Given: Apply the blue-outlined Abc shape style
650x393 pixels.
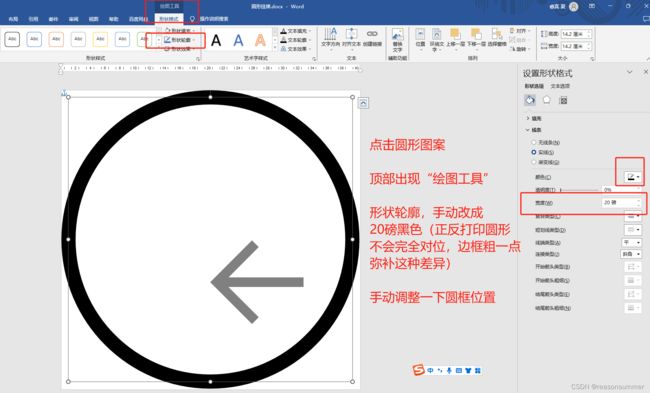Looking at the screenshot, I should (34, 39).
